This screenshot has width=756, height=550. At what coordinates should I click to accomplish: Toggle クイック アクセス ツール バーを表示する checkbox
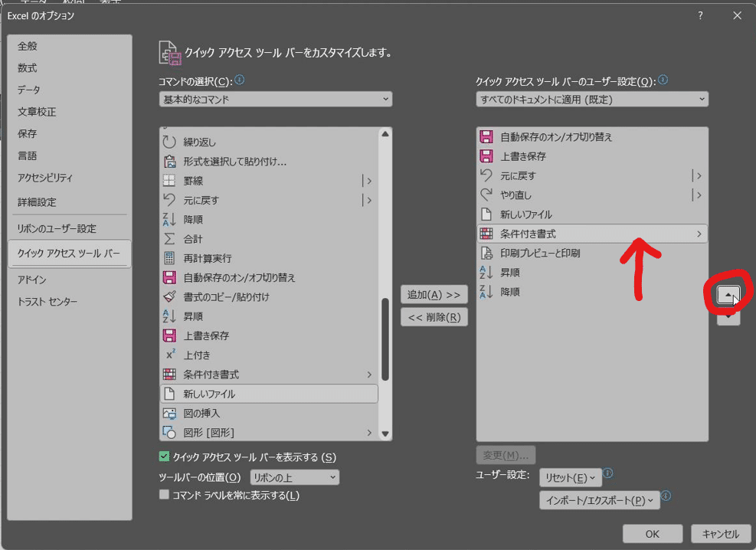pos(165,456)
